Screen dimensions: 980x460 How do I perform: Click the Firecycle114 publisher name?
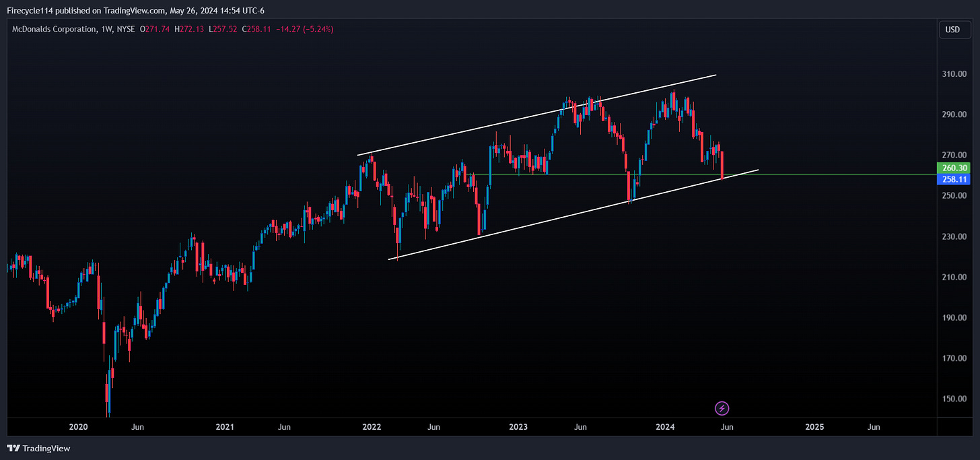pos(32,9)
